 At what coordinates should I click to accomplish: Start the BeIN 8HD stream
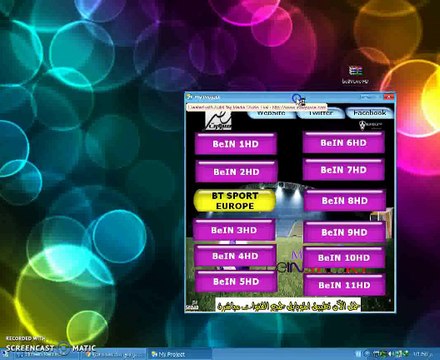click(345, 200)
